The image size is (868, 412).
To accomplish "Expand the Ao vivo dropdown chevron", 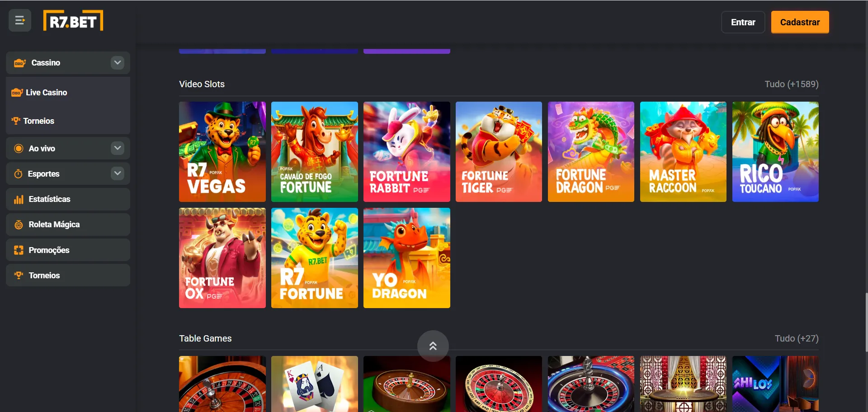I will (118, 148).
